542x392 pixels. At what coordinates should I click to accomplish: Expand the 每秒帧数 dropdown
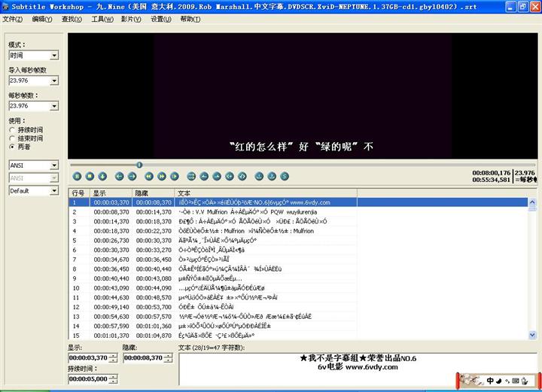pyautogui.click(x=54, y=106)
